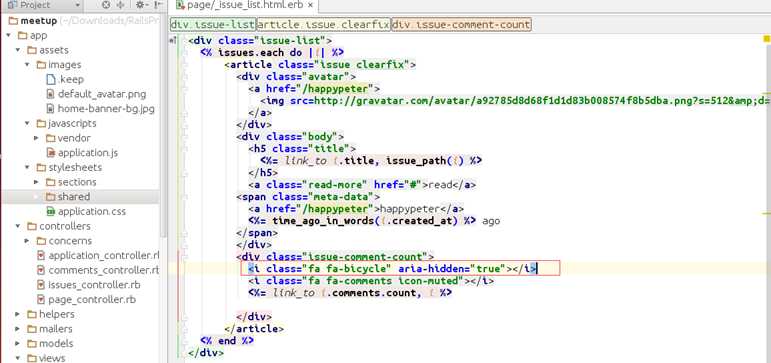Expand the vendor folder
This screenshot has height=363, width=771.
pos(36,138)
